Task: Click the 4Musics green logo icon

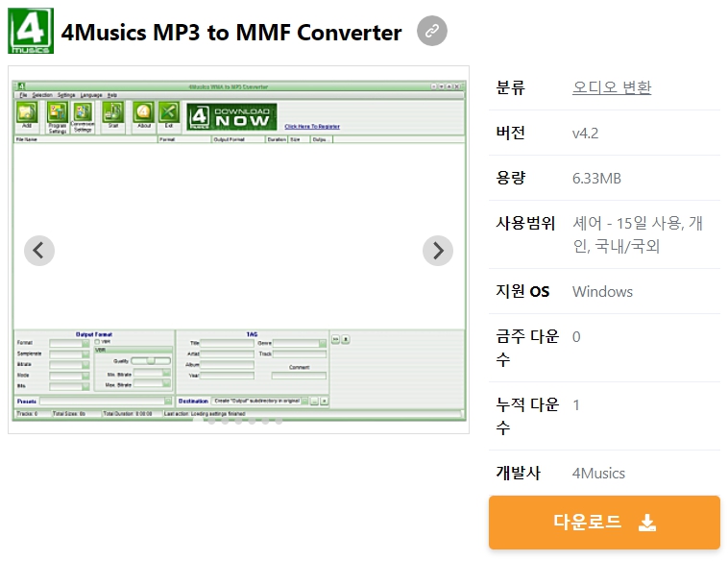Action: (31, 31)
